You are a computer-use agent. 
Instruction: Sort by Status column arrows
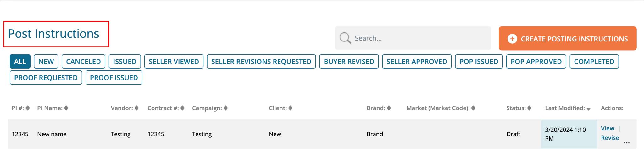tap(529, 108)
